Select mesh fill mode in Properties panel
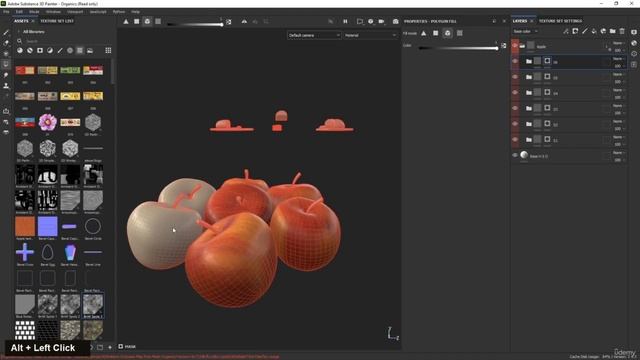 click(448, 33)
